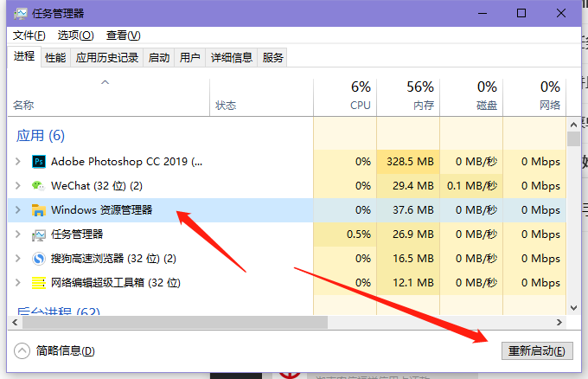Switch to the 启动 tab
588x379 pixels.
point(158,58)
